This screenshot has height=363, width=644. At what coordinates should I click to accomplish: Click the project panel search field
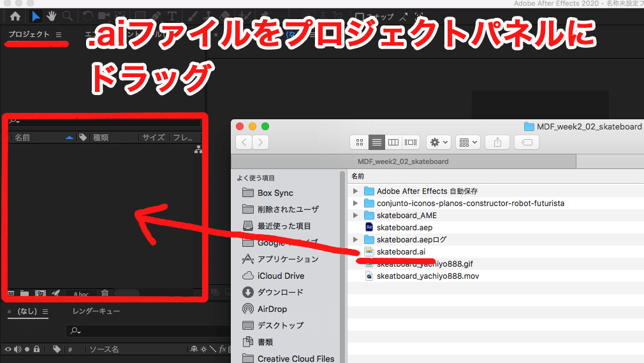(x=105, y=121)
